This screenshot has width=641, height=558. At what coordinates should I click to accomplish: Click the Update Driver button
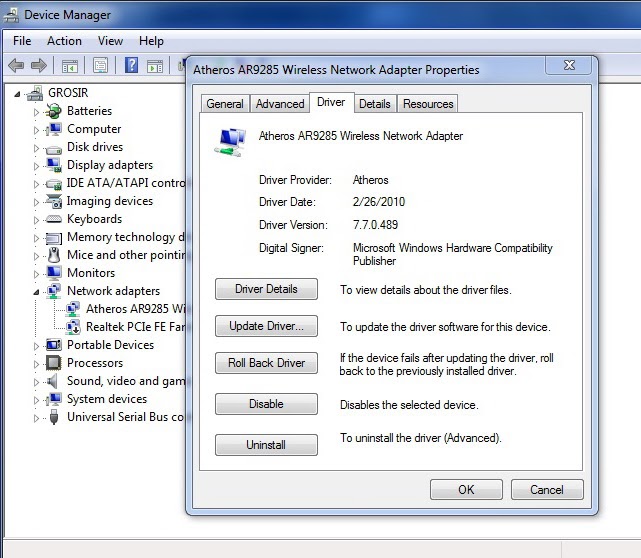point(266,326)
